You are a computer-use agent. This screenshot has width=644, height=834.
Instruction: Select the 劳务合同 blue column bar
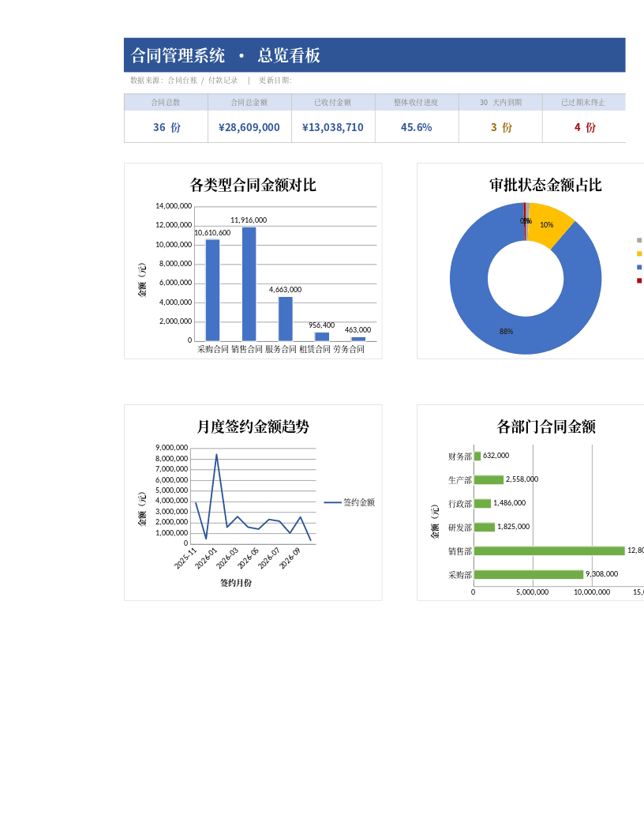pyautogui.click(x=358, y=339)
